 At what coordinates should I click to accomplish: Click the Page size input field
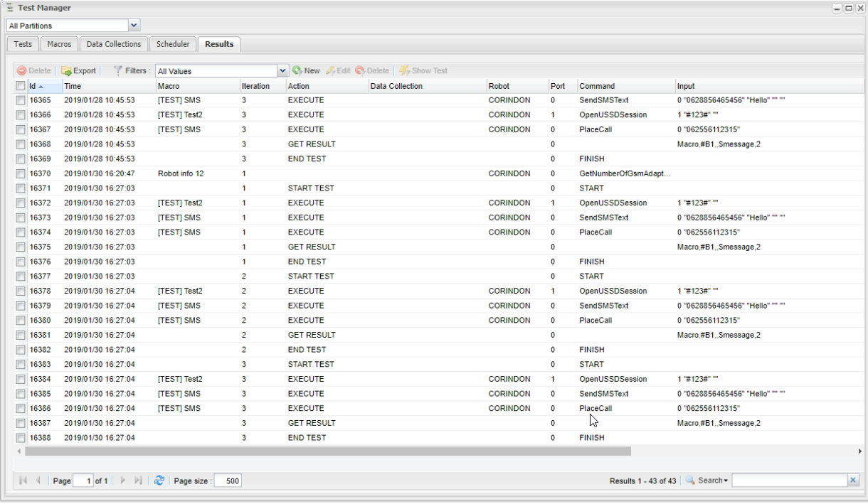click(x=228, y=481)
